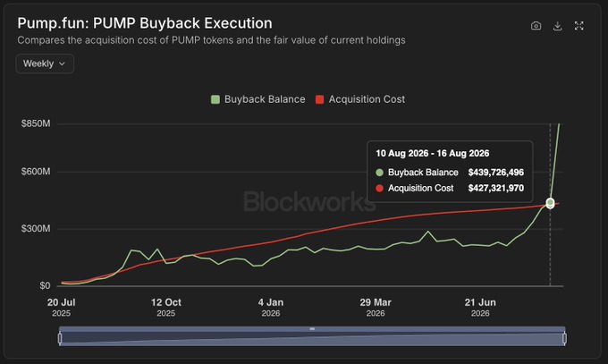Click the $0 y-axis label

tap(45, 285)
